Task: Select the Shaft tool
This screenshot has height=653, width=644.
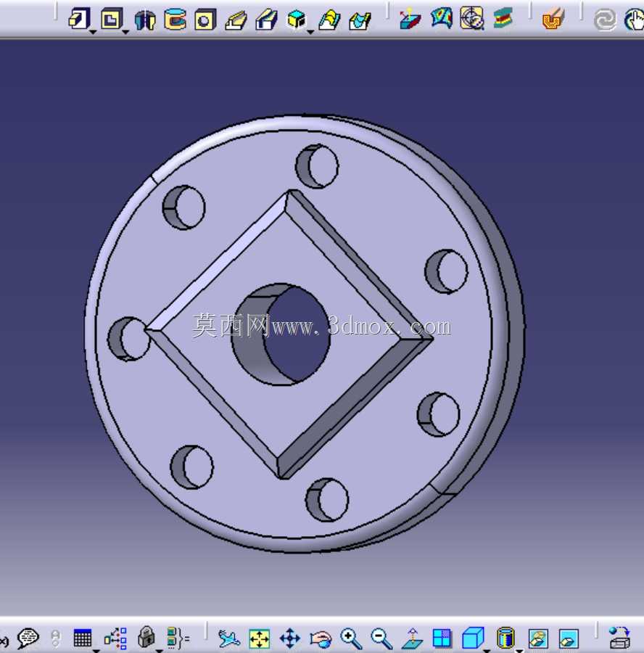Action: tap(144, 20)
